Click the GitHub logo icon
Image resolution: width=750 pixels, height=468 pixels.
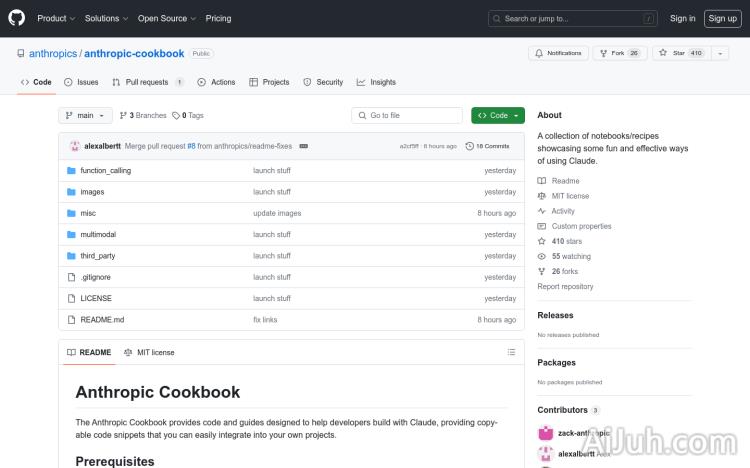pyautogui.click(x=18, y=18)
